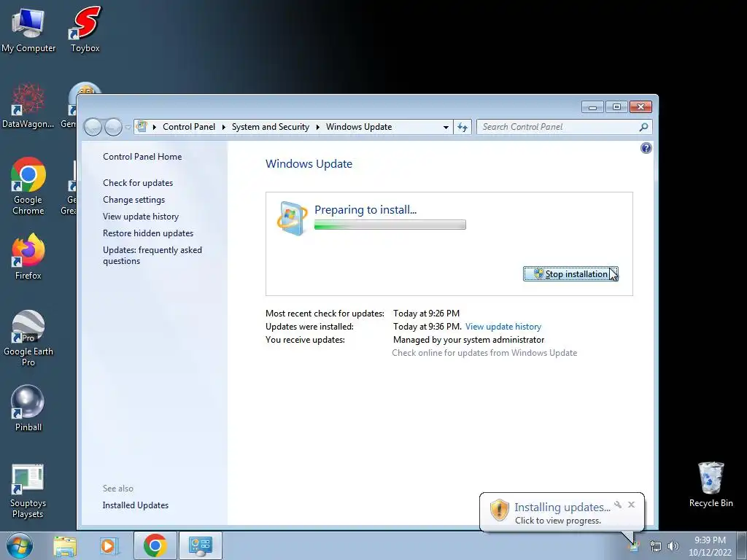The height and width of the screenshot is (560, 747).
Task: Select Recycle Bin desktop icon
Action: click(x=711, y=485)
